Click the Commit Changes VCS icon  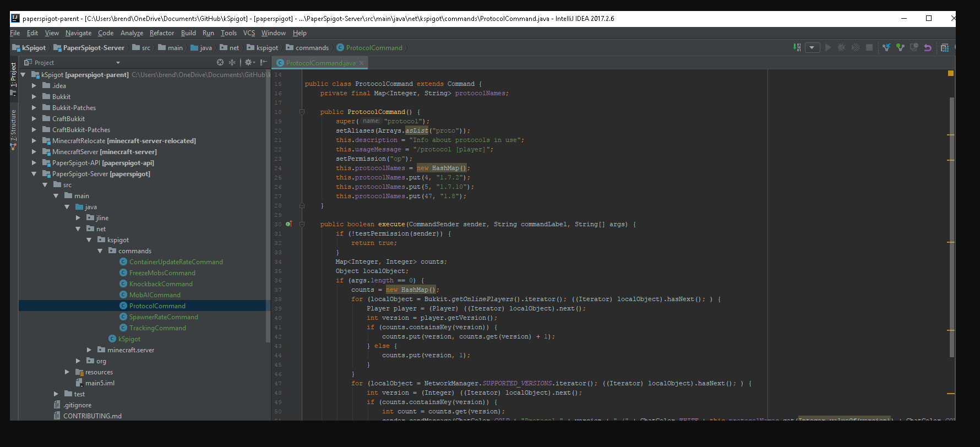click(900, 48)
